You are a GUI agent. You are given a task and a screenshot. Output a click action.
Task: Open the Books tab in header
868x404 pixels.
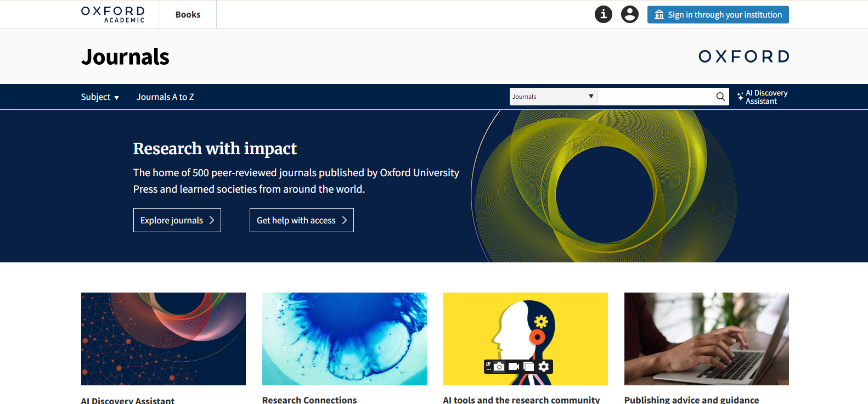tap(188, 15)
